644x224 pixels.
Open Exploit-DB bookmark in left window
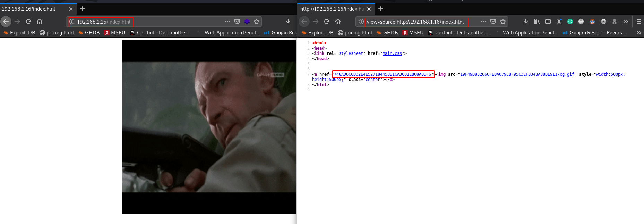(x=19, y=33)
